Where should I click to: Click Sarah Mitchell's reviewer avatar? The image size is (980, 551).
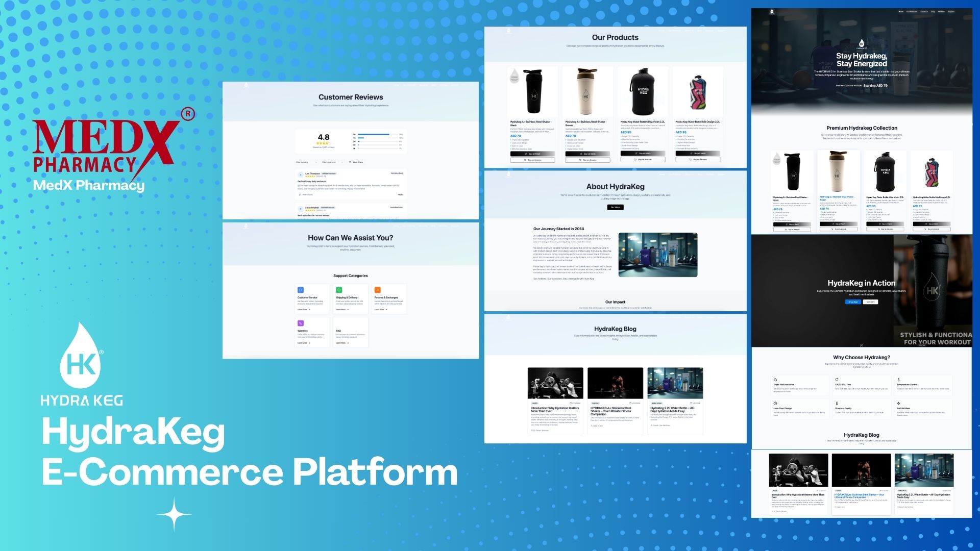301,208
